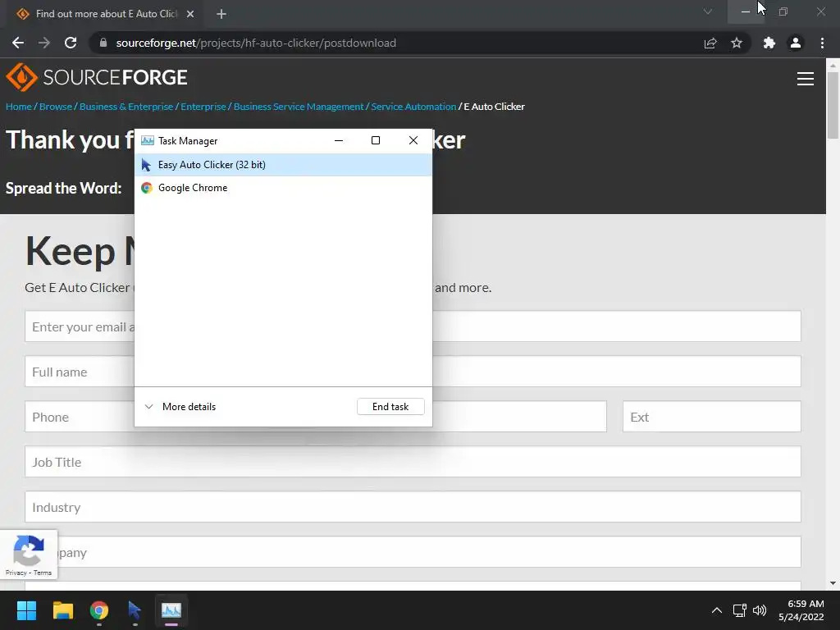Click the Chrome forward arrow
The height and width of the screenshot is (630, 840).
coord(44,43)
